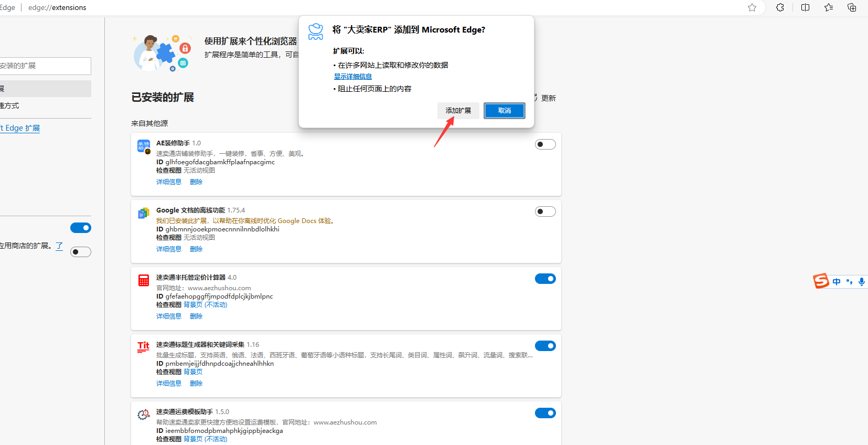The height and width of the screenshot is (445, 868).
Task: Click the AE装修助手 extension icon
Action: point(144,146)
